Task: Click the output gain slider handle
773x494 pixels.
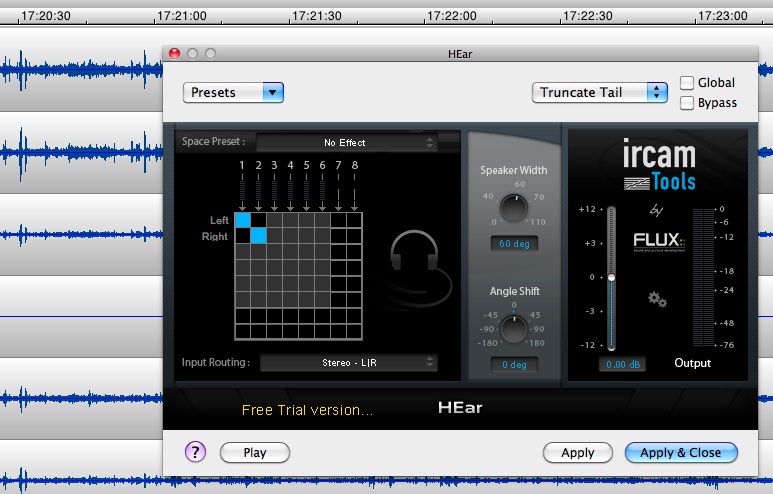Action: (611, 277)
